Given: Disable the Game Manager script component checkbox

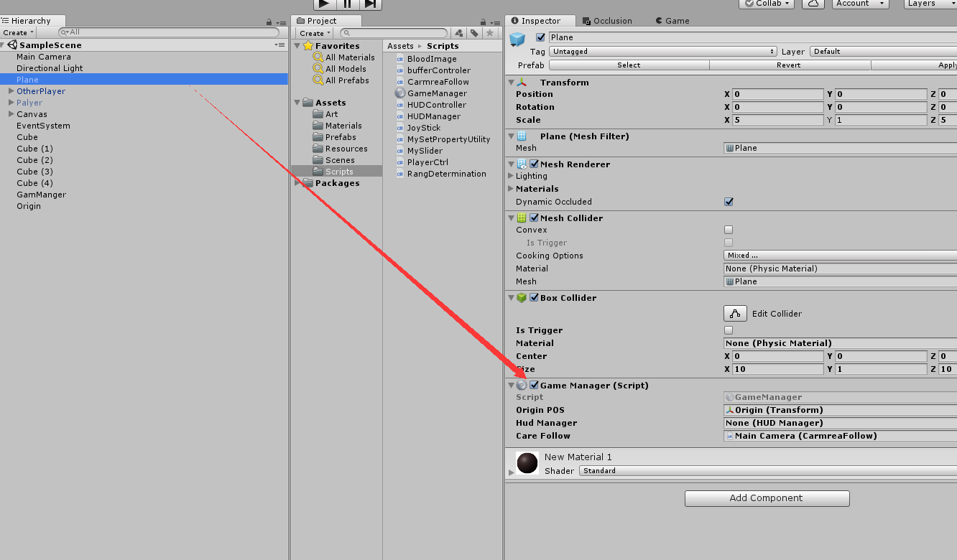Looking at the screenshot, I should pos(533,385).
